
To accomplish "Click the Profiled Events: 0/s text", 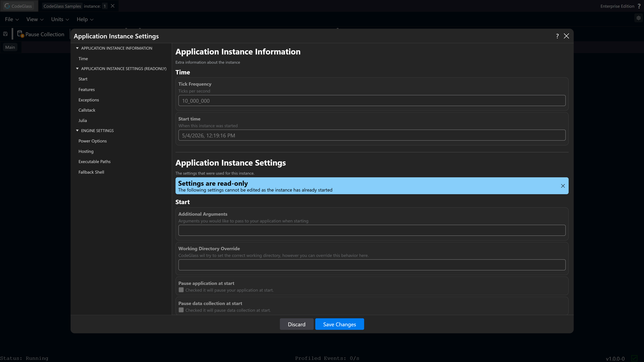I will point(327,358).
